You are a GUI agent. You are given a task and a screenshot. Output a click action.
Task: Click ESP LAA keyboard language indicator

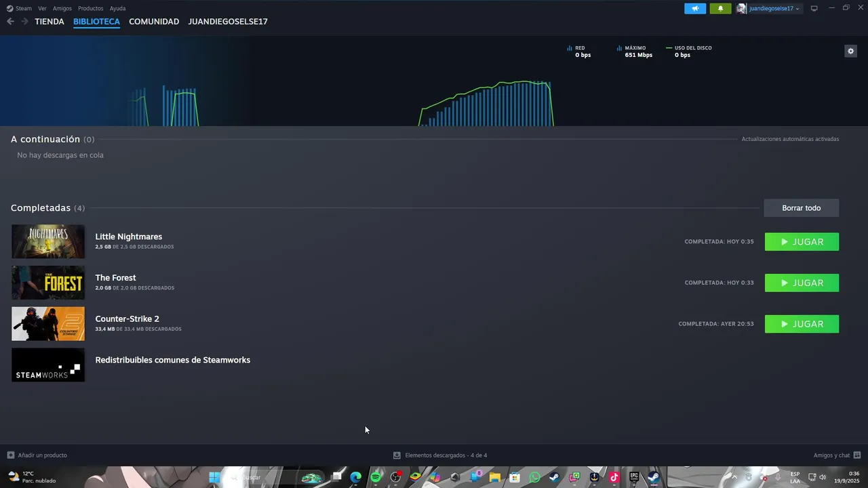(x=795, y=477)
